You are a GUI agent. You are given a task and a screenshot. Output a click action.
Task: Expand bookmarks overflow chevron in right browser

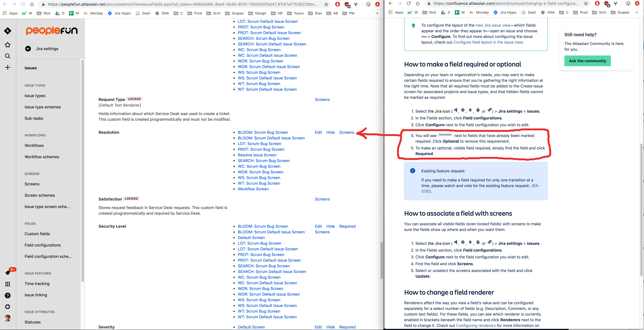pos(636,12)
